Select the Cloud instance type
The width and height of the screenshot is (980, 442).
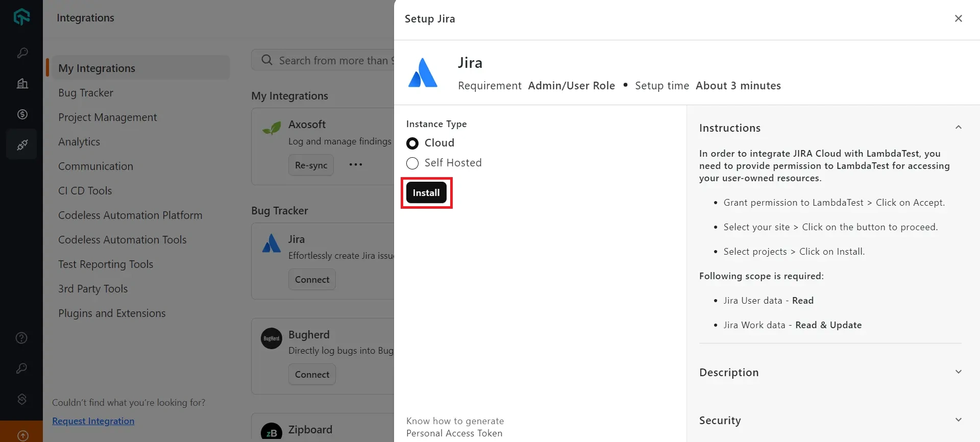412,143
